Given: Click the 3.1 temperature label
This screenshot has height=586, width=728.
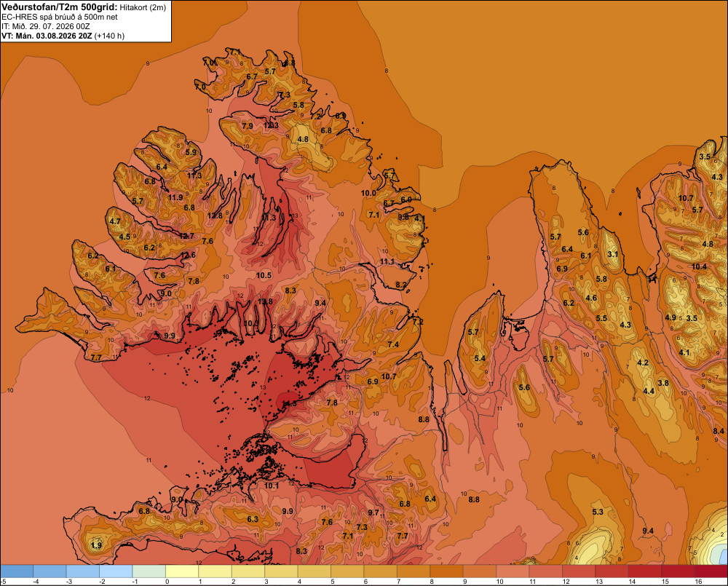Looking at the screenshot, I should (x=613, y=254).
